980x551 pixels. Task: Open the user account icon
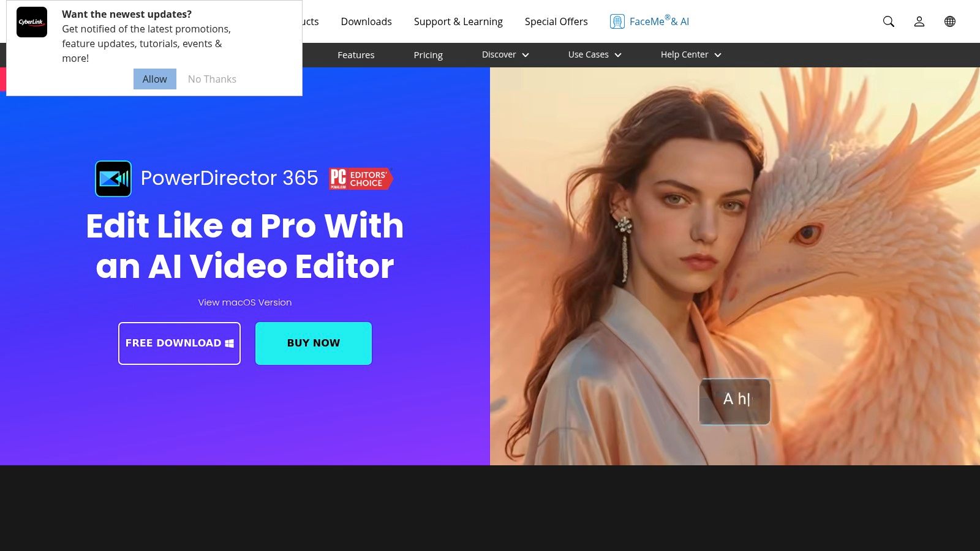pyautogui.click(x=919, y=21)
